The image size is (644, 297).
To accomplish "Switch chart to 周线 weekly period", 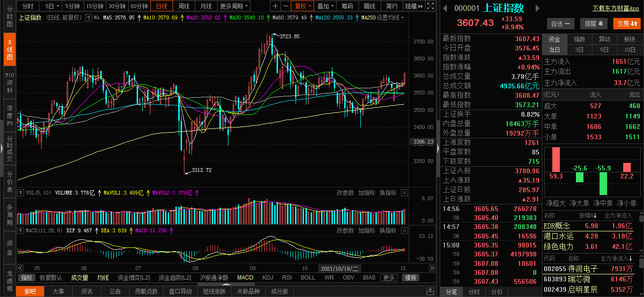I will point(183,6).
